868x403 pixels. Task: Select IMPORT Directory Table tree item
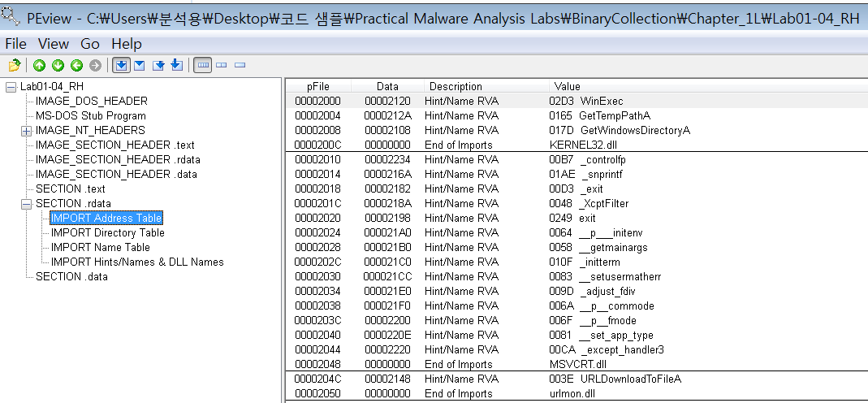point(107,232)
